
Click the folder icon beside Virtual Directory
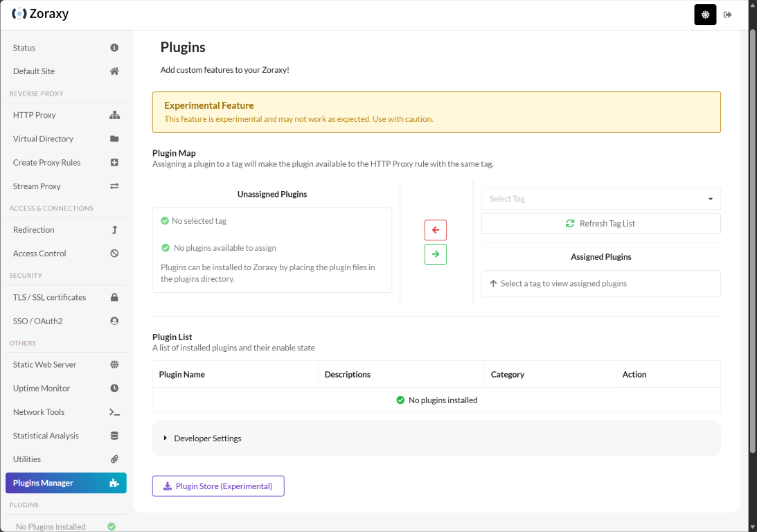(x=114, y=139)
